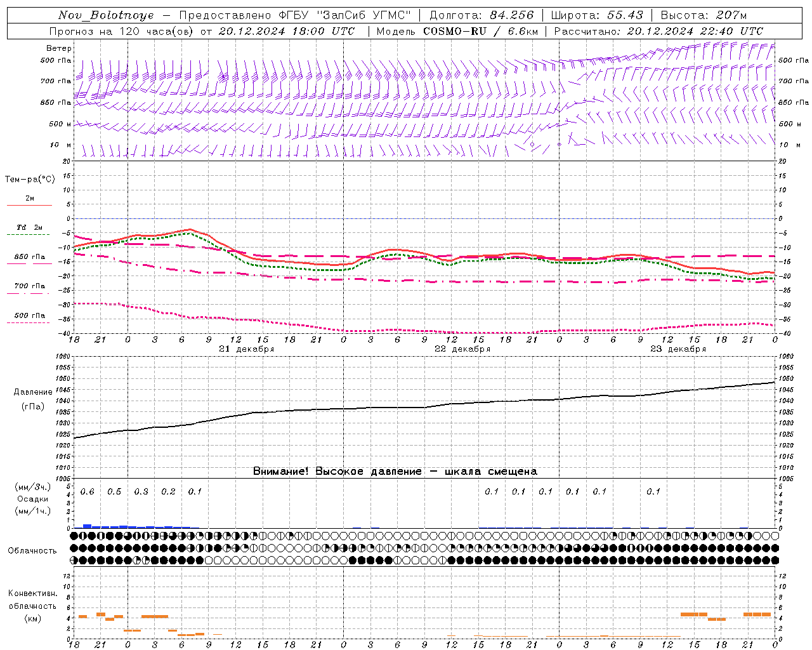Select the 'Прогноз на 120 часа(ов)' forecast text
Screen dimensions: 812x650
coord(122,31)
